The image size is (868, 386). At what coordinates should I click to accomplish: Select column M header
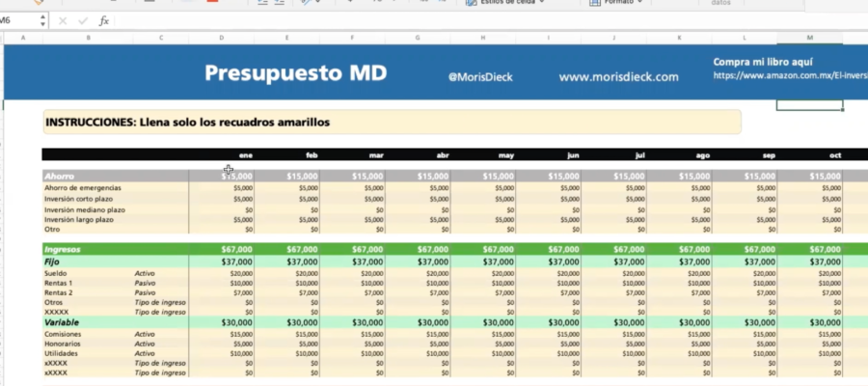[x=809, y=38]
